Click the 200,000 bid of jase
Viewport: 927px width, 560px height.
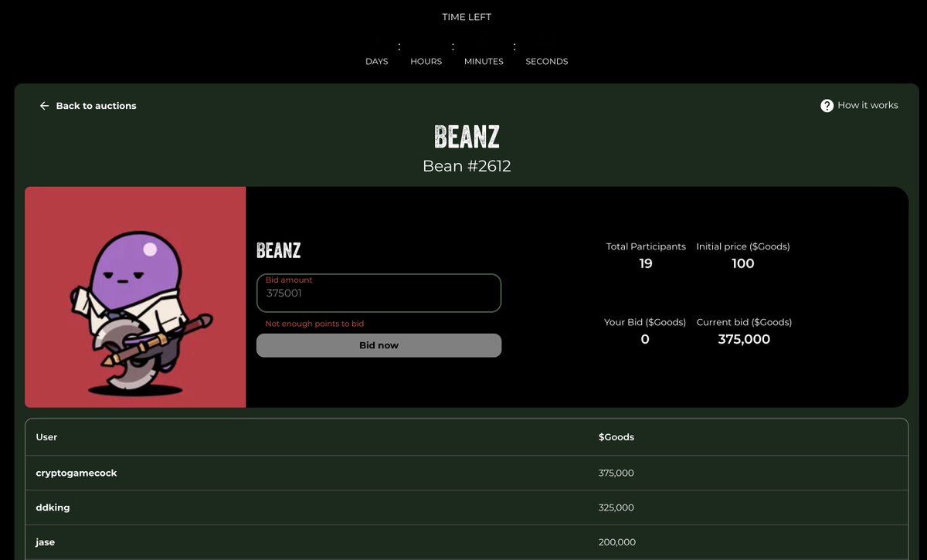pyautogui.click(x=616, y=542)
